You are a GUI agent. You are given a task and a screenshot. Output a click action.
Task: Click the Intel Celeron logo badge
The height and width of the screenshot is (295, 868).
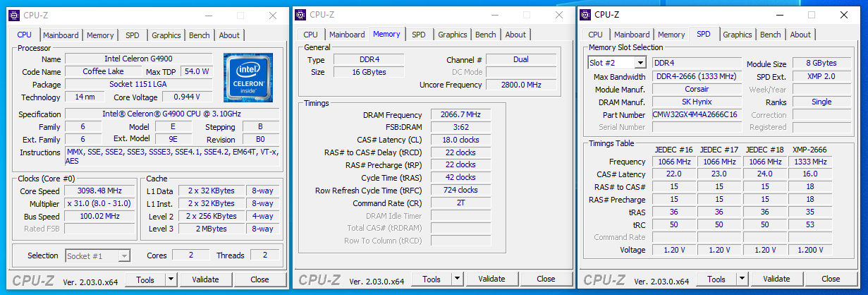[x=247, y=78]
